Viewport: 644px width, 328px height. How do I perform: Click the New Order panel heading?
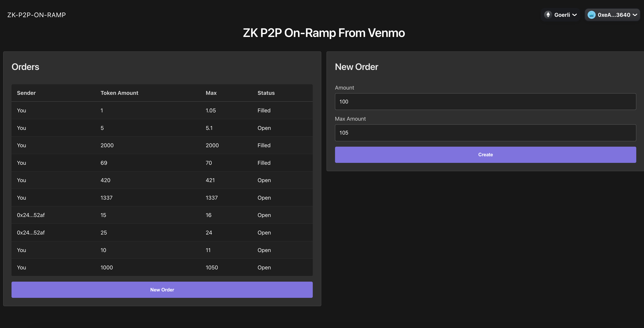click(356, 67)
